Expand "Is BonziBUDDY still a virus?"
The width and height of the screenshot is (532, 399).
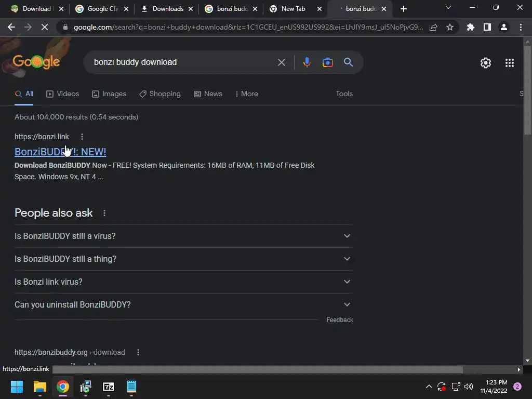point(183,236)
